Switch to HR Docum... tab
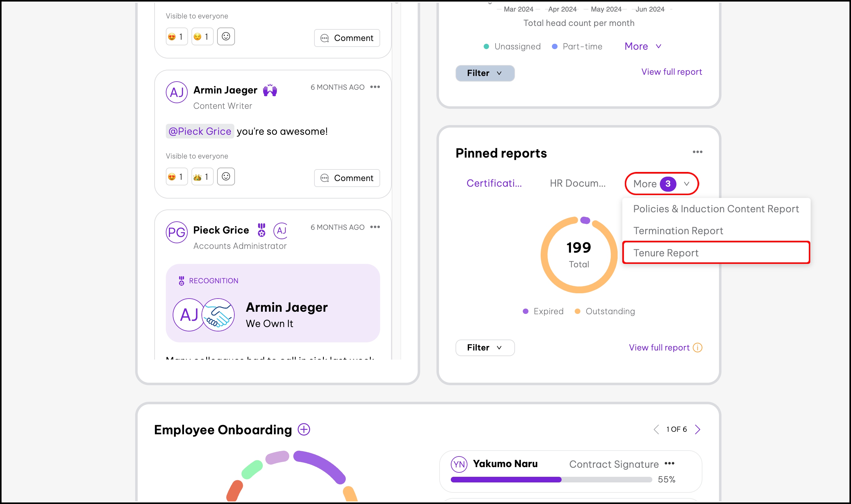851x504 pixels. (x=578, y=184)
